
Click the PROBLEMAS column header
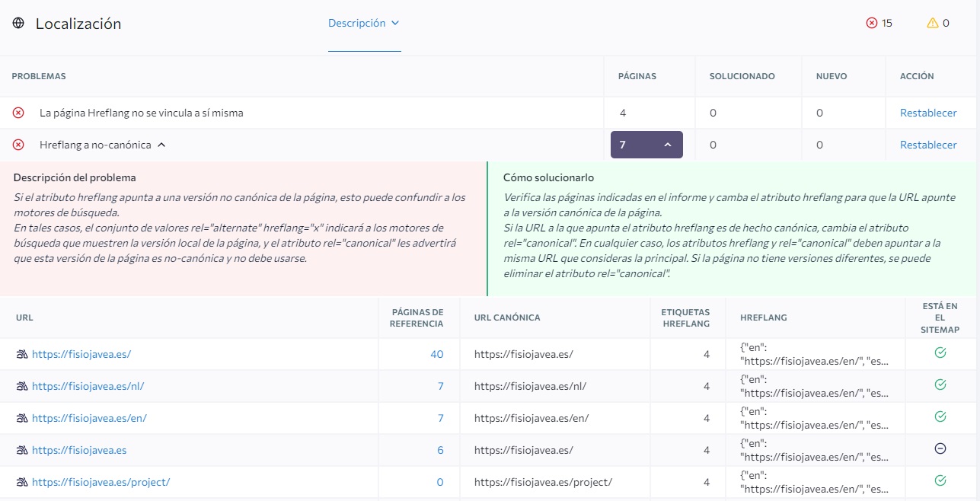point(39,76)
